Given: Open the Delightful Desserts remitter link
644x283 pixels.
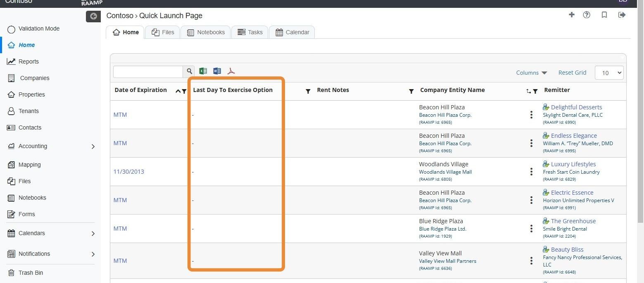Looking at the screenshot, I should click(x=576, y=107).
